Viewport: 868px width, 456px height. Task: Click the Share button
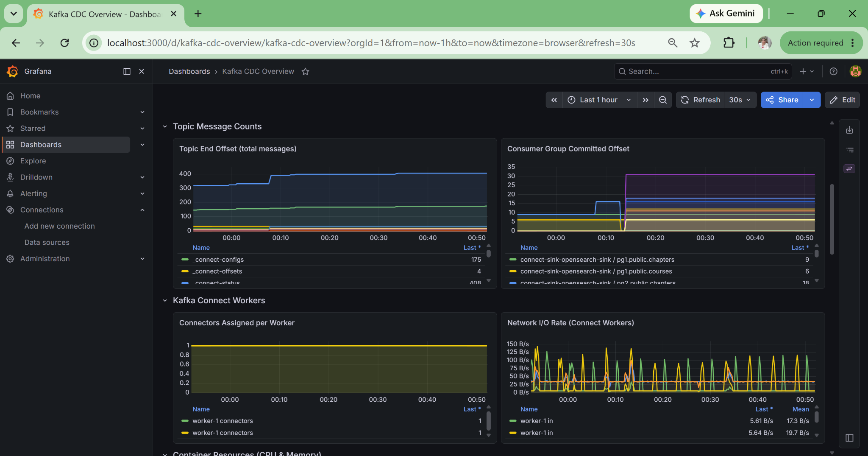[x=782, y=100]
